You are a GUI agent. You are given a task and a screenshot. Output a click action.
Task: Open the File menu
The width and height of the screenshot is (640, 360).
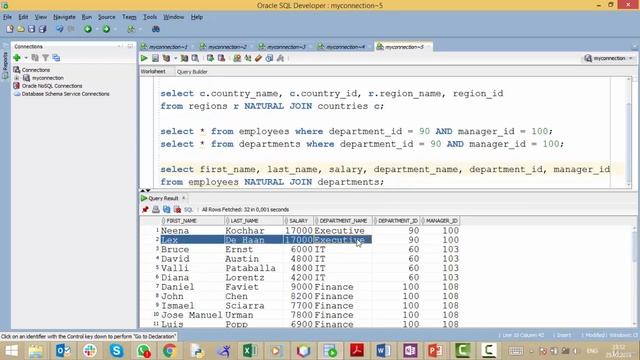pos(7,17)
